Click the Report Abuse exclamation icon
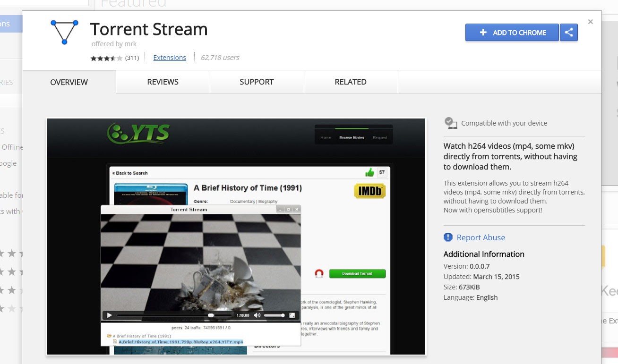Image resolution: width=618 pixels, height=364 pixels. tap(448, 237)
